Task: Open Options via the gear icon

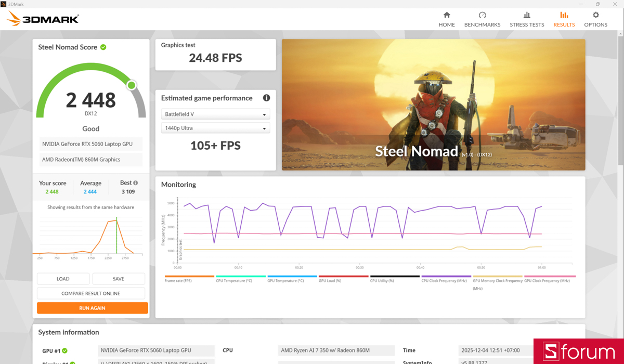Action: (595, 19)
